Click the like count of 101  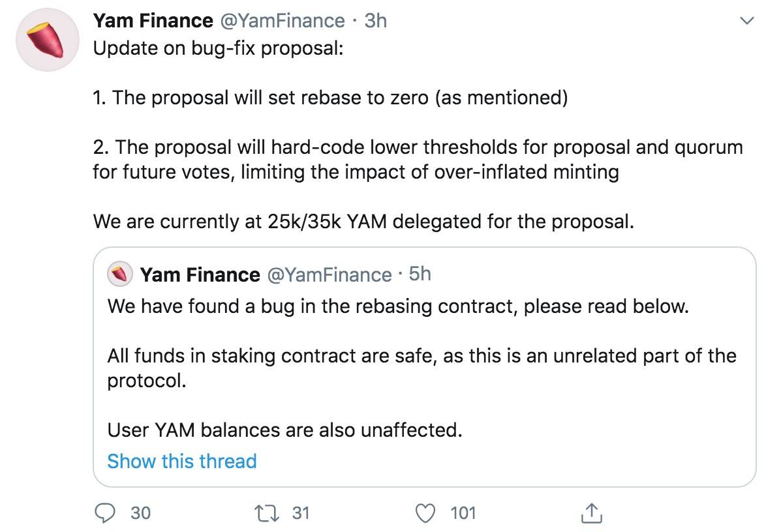[463, 513]
